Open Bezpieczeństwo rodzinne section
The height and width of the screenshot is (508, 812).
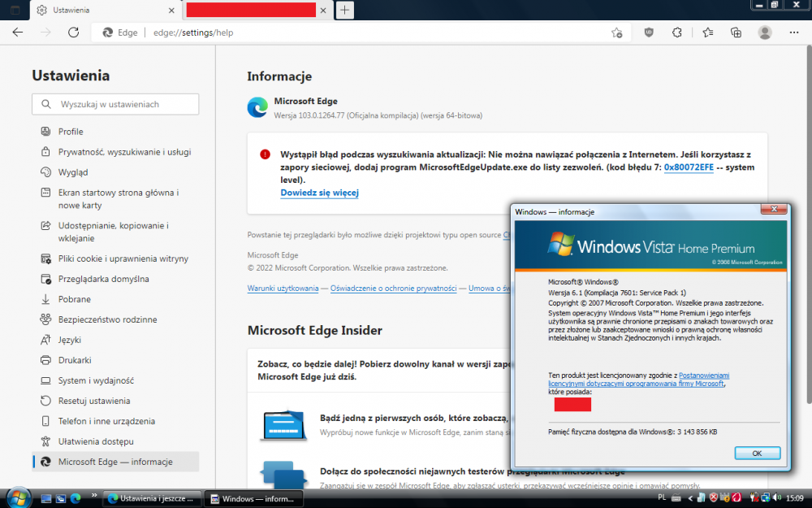click(x=115, y=319)
